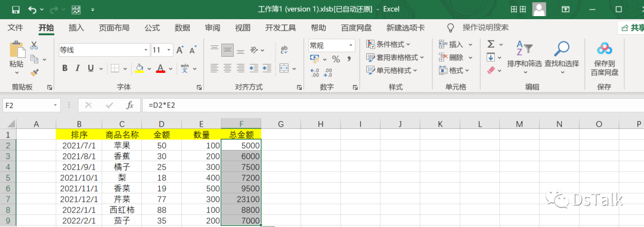Click in 操作说明搜索 search box
This screenshot has height=227, width=644.
coord(485,28)
